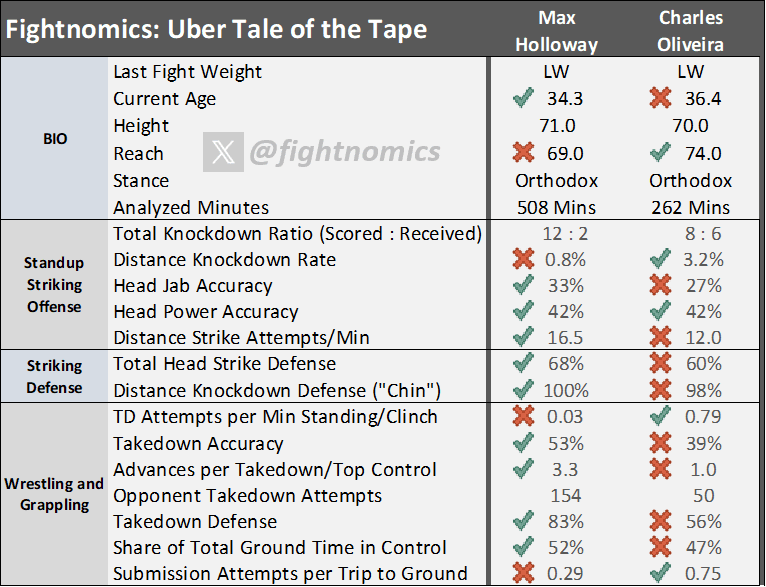This screenshot has width=766, height=587.
Task: Click the Wrestling and Grappling section label
Action: click(55, 494)
